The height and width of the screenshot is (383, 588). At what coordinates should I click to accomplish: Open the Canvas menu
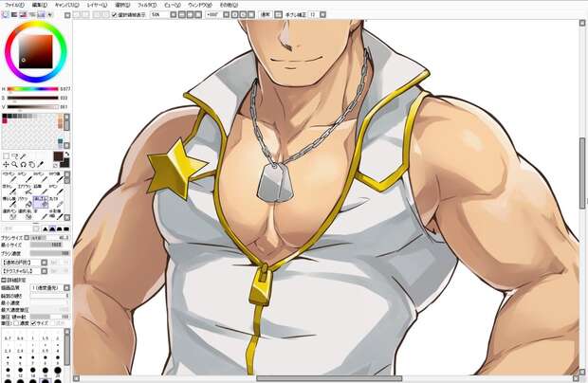pos(67,6)
